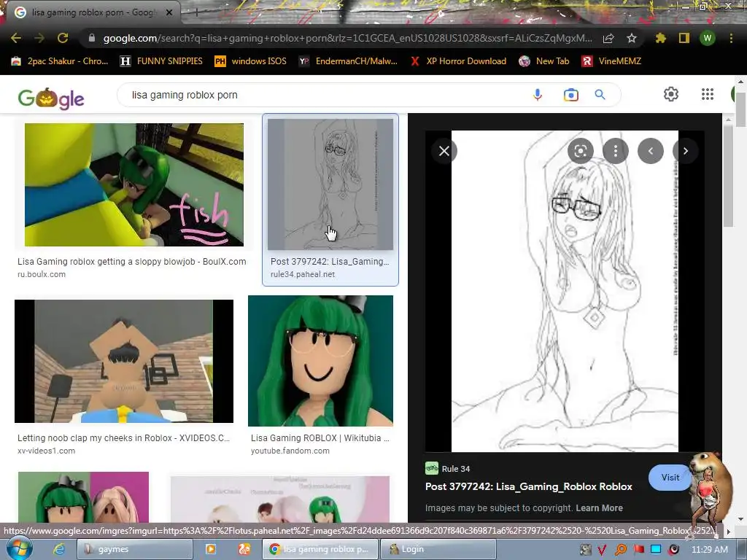747x560 pixels.
Task: Open more options in the preview panel
Action: pos(616,151)
